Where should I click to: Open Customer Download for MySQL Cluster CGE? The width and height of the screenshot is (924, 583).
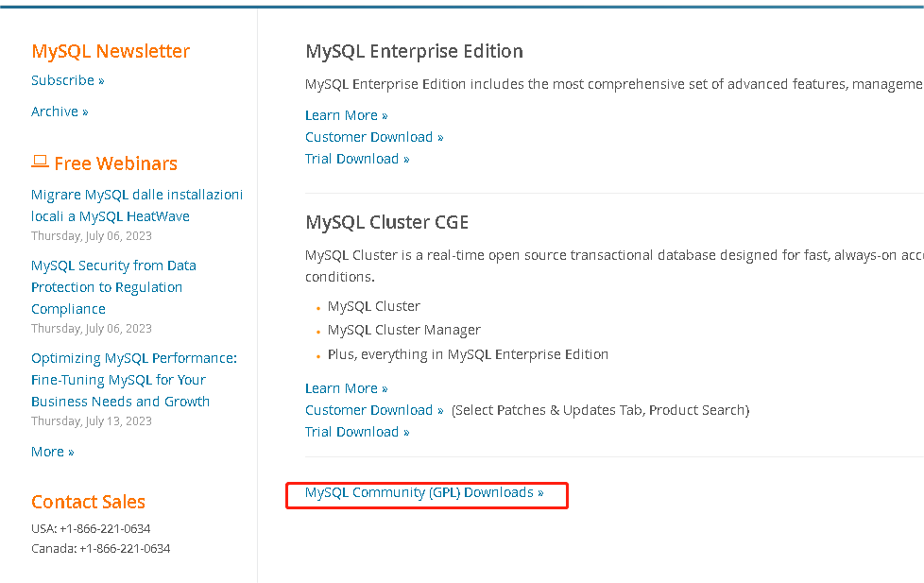click(x=368, y=409)
